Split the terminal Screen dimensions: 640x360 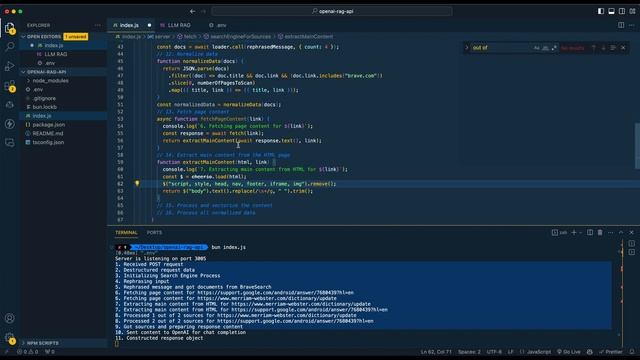point(590,232)
